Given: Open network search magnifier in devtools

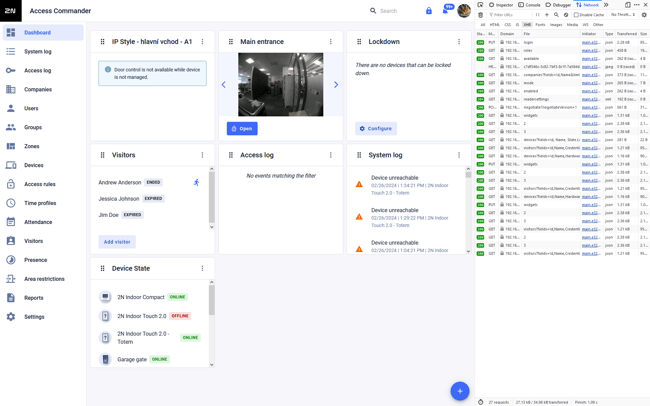Looking at the screenshot, I should [556, 15].
